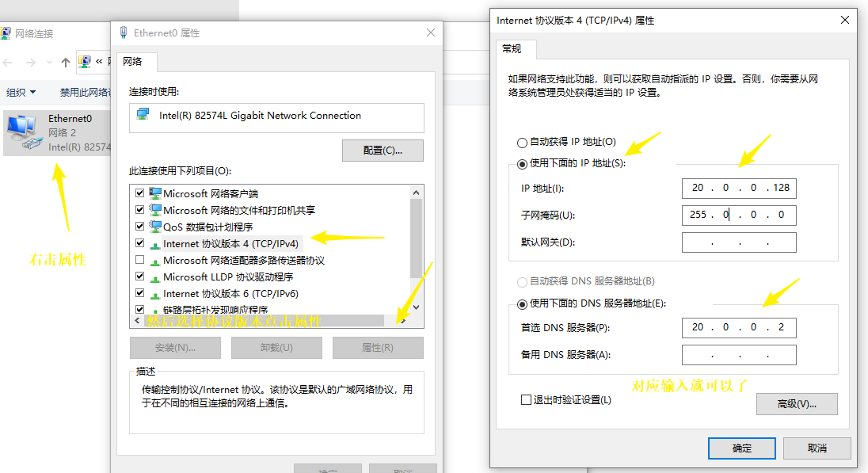Click the IP 地址 input field
Viewport: 868px width, 473px height.
739,188
